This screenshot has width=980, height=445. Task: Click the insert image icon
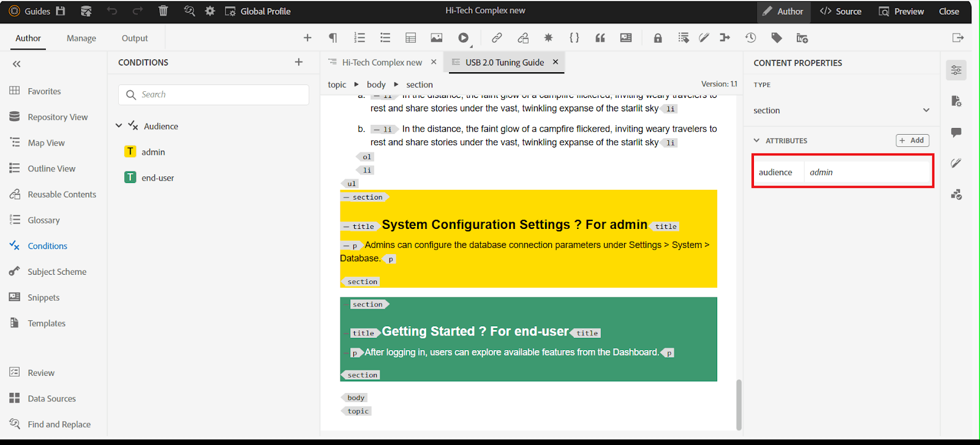pos(436,38)
